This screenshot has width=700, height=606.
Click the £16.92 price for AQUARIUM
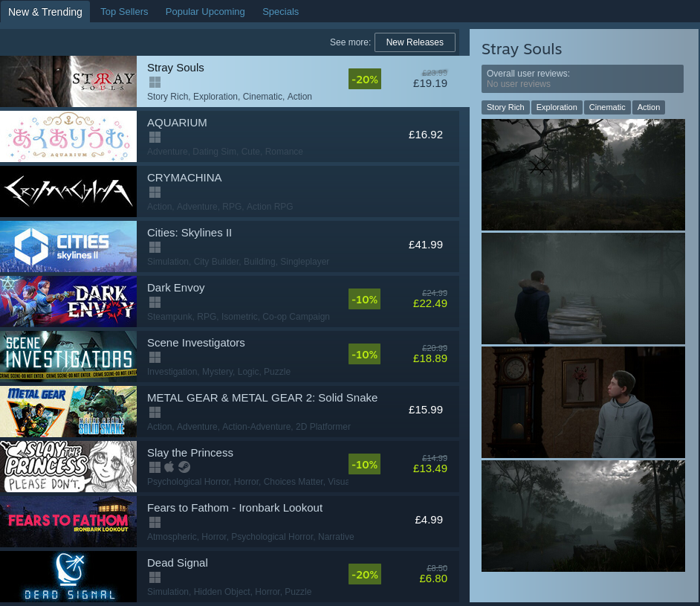(x=426, y=135)
